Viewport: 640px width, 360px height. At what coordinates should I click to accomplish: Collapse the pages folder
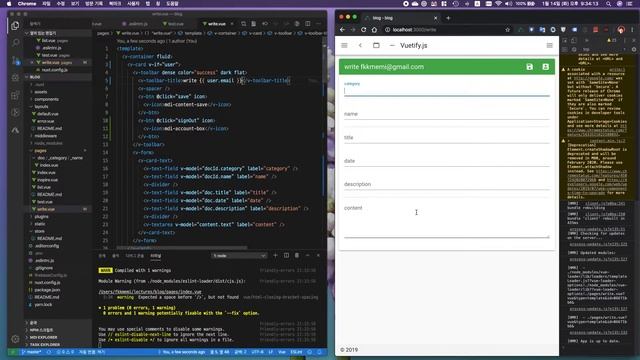pyautogui.click(x=40, y=151)
